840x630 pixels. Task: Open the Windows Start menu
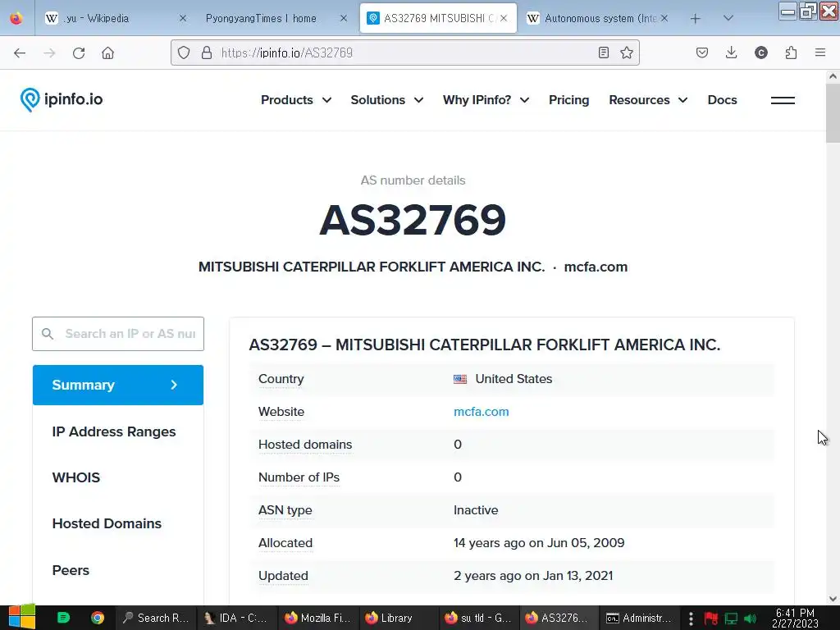[21, 617]
